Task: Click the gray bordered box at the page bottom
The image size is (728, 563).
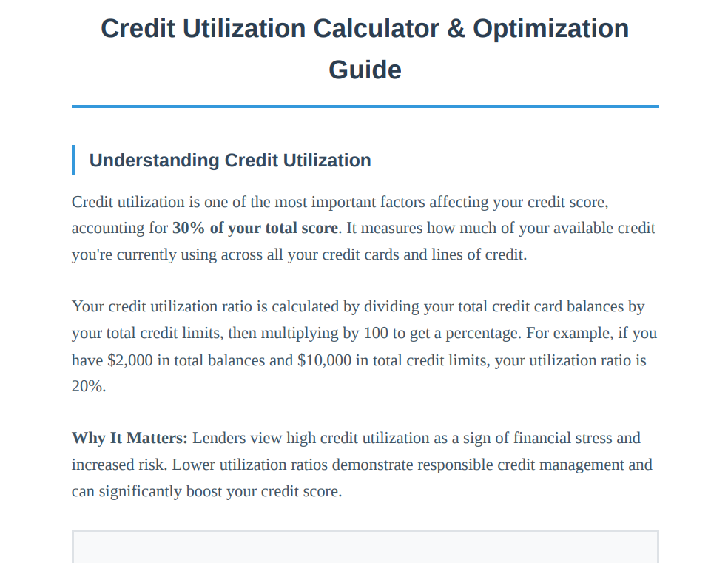Action: pyautogui.click(x=365, y=546)
